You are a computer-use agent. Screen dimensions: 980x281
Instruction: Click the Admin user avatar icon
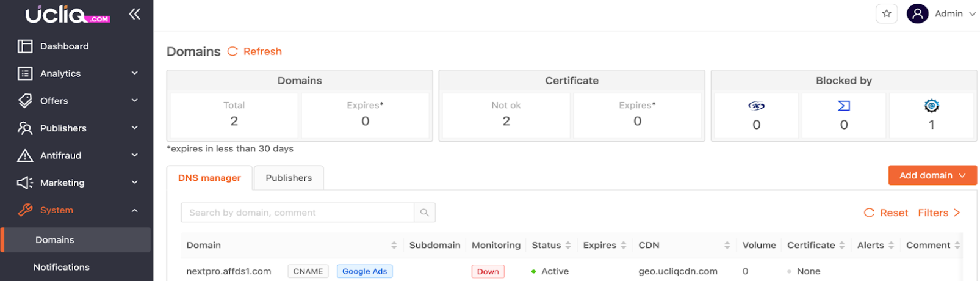(917, 13)
